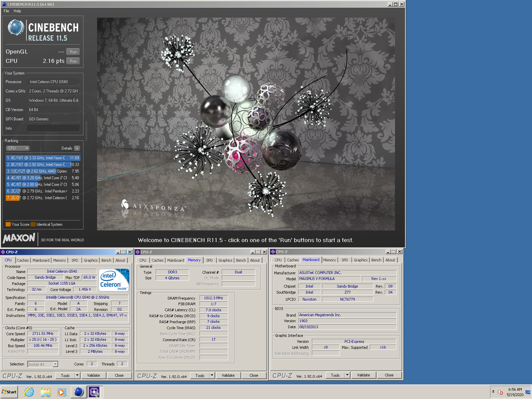
Task: Open Memory tab in Mainboard-tab CPU-Z window
Action: coord(330,260)
